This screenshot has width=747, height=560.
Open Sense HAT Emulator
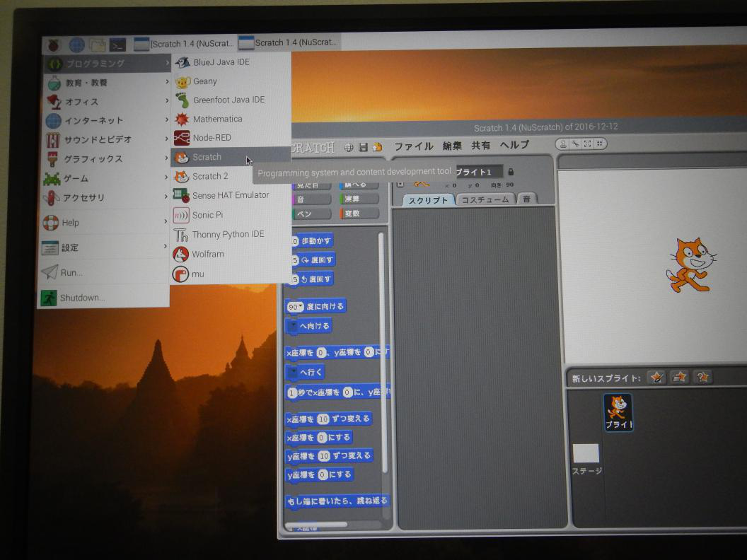coord(231,195)
